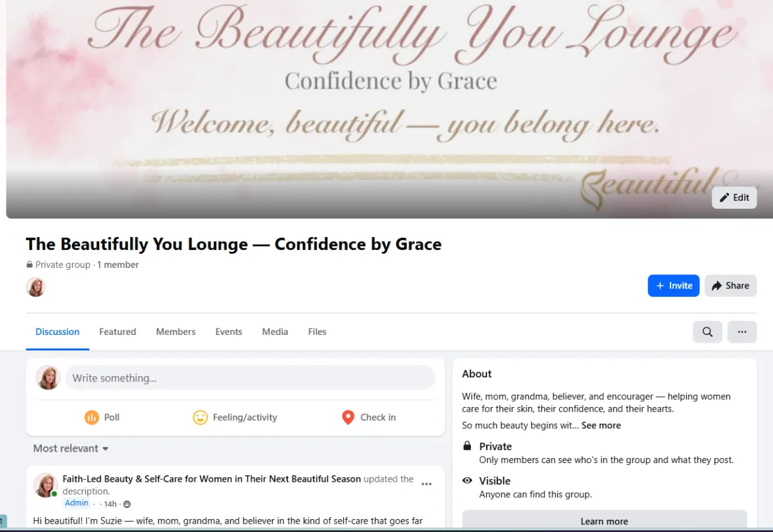Screen dimensions: 773x532
Task: Select the Featured tab
Action: pyautogui.click(x=117, y=332)
